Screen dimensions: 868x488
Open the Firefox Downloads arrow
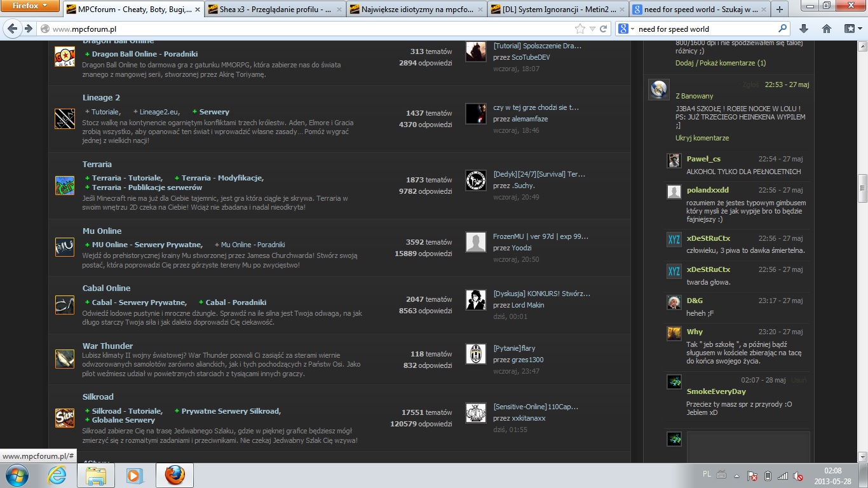point(804,29)
